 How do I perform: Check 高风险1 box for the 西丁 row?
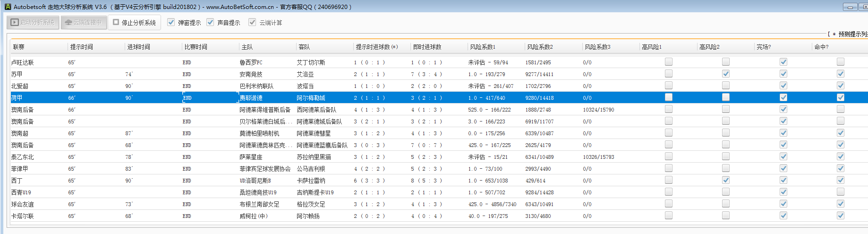(x=669, y=180)
